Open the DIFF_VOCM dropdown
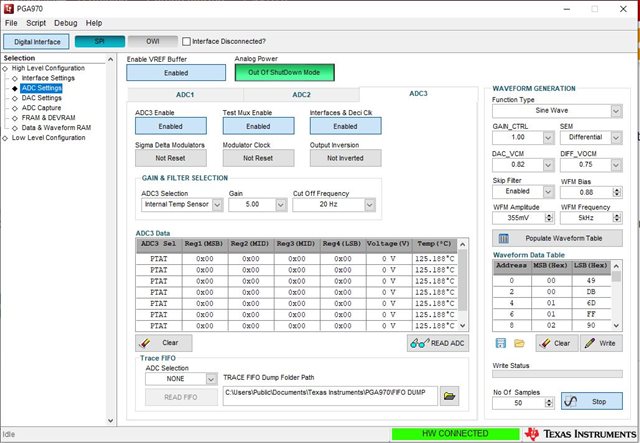The image size is (640, 443). (616, 165)
